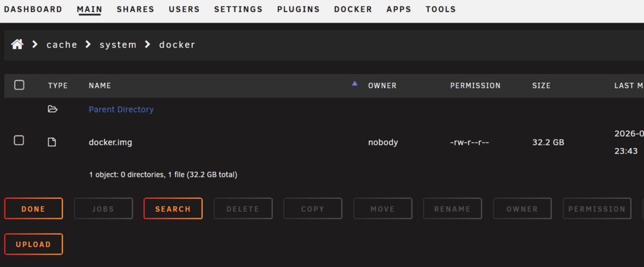Click the docker.img file icon
The height and width of the screenshot is (267, 644).
(52, 142)
